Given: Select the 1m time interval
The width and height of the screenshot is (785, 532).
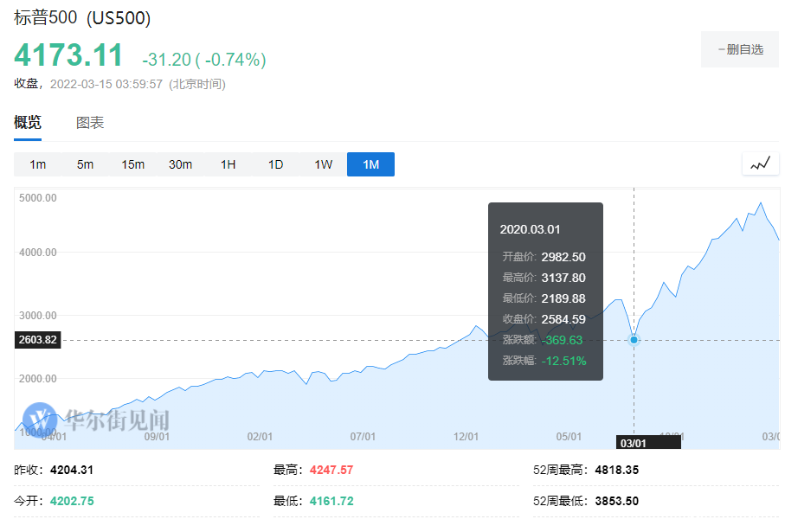Looking at the screenshot, I should pos(37,164).
